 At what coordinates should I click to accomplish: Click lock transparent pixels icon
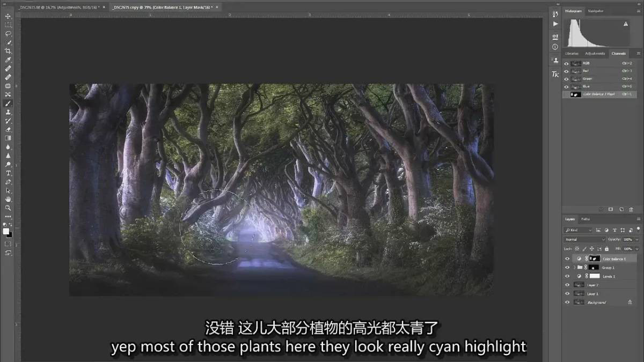point(577,249)
